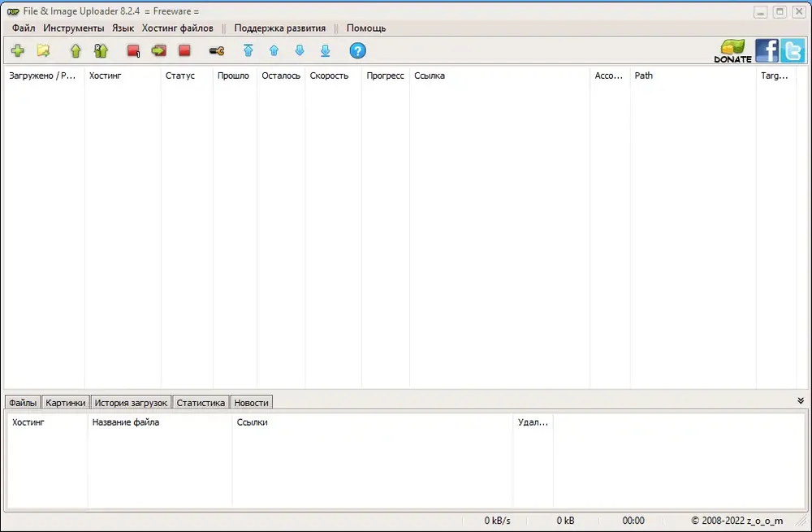This screenshot has width=812, height=532.
Task: Move item to top with blue arrow icon
Action: coord(248,50)
